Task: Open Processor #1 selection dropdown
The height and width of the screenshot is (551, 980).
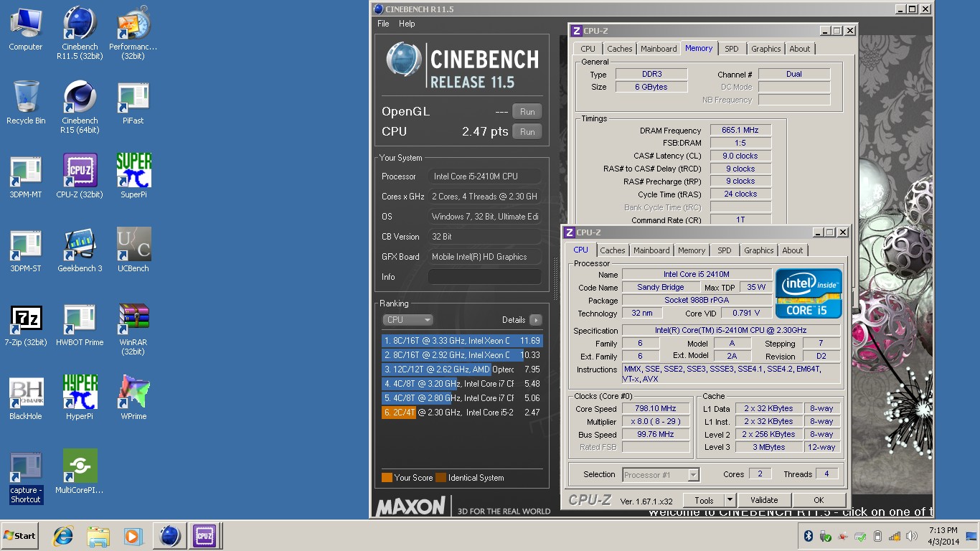Action: point(661,475)
